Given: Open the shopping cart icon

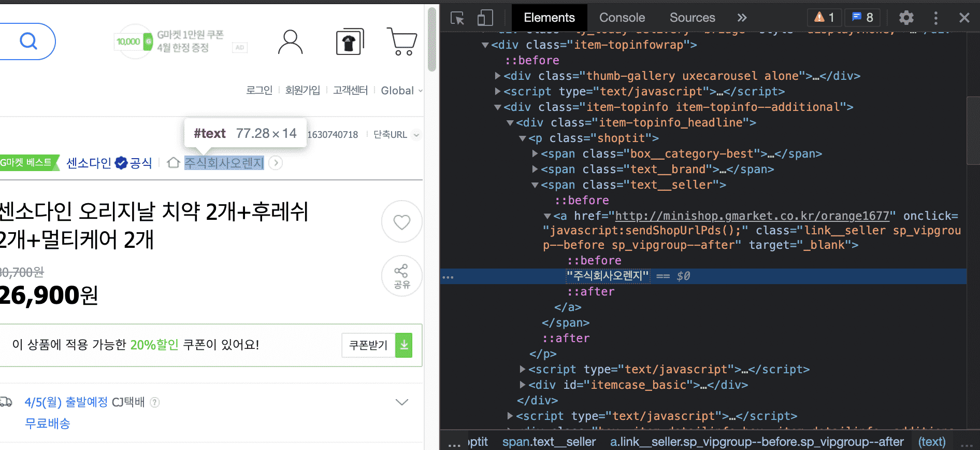Looking at the screenshot, I should coord(402,41).
